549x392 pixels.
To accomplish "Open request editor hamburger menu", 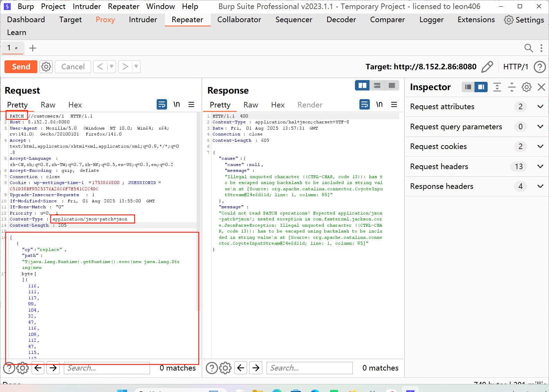I will [x=191, y=104].
